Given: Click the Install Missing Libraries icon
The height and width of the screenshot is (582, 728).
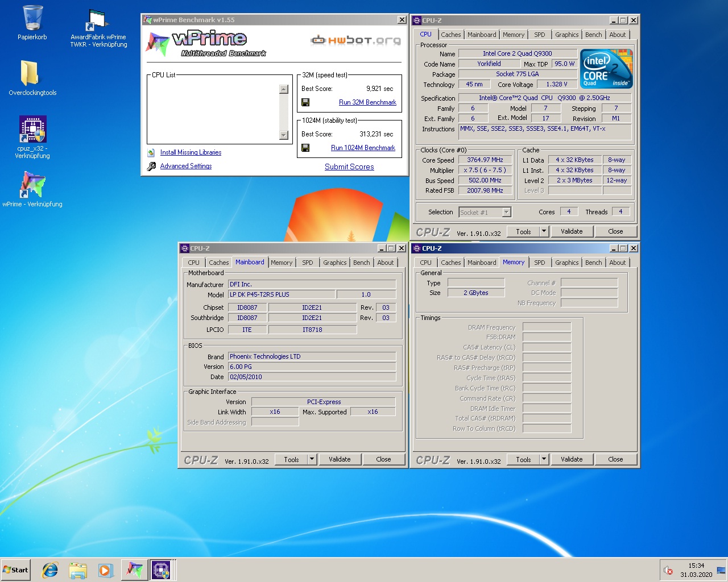Looking at the screenshot, I should [x=151, y=152].
